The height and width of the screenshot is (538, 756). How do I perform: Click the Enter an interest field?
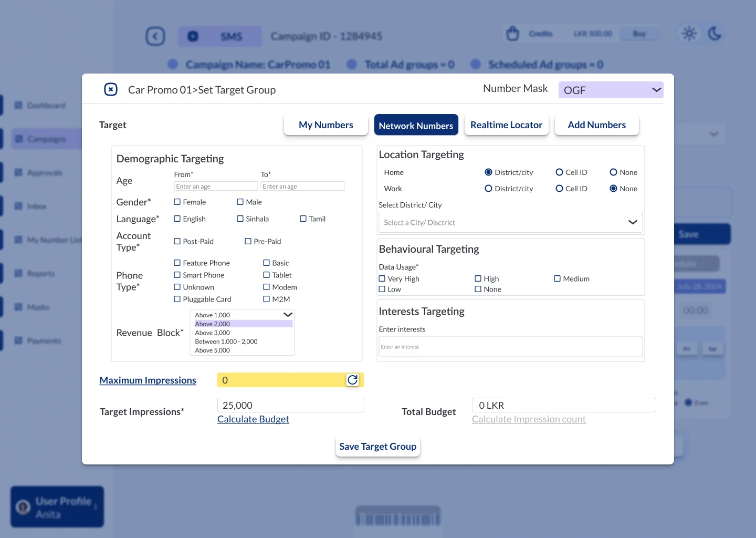point(511,347)
